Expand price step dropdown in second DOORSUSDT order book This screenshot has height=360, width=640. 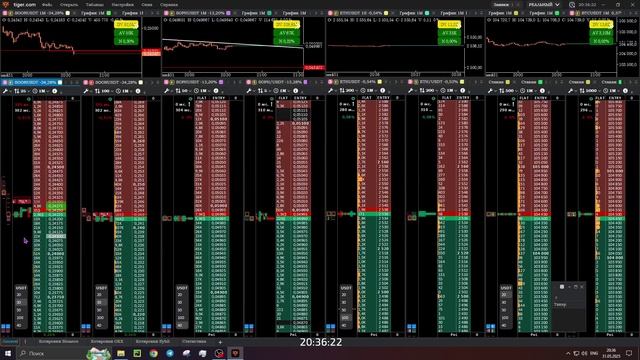[103, 91]
